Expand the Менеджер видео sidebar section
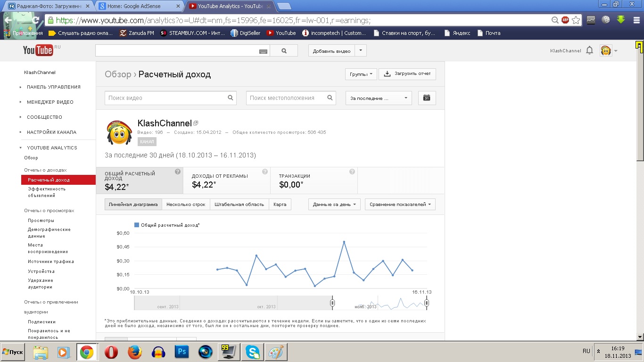 point(50,102)
